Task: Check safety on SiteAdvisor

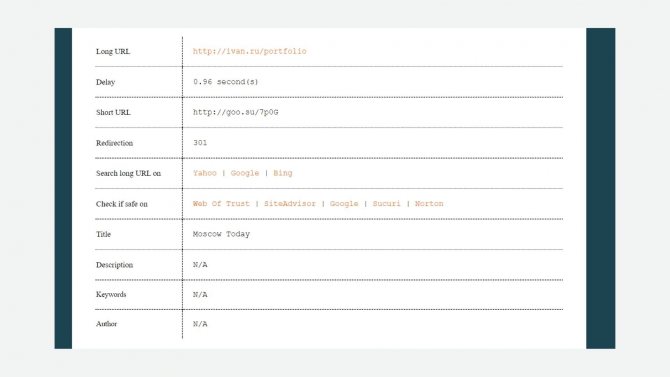Action: coord(290,204)
